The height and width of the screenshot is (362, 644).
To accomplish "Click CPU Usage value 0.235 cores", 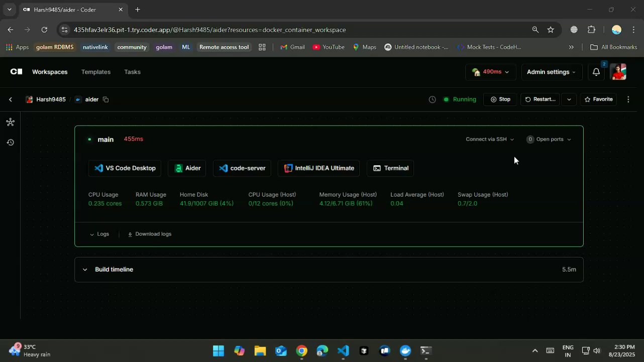I will [x=105, y=204].
